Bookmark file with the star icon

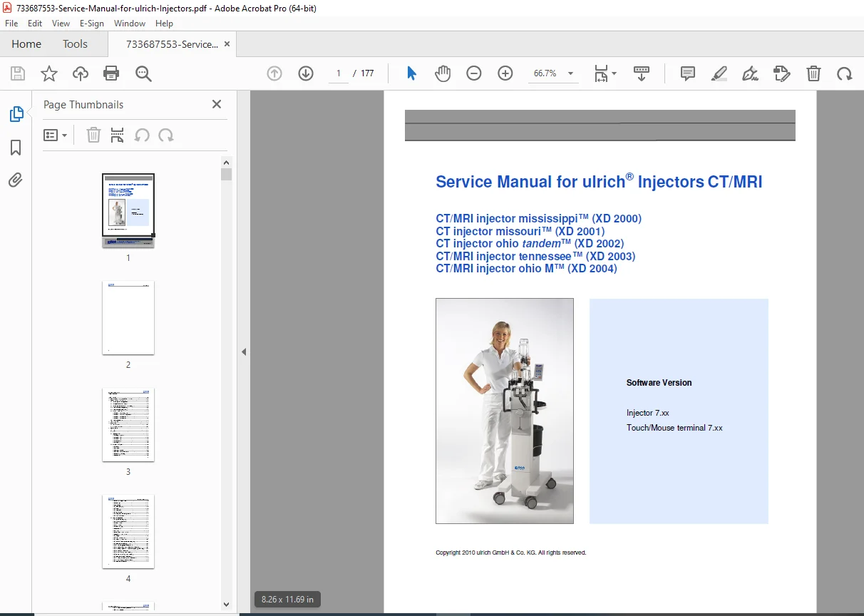click(49, 73)
